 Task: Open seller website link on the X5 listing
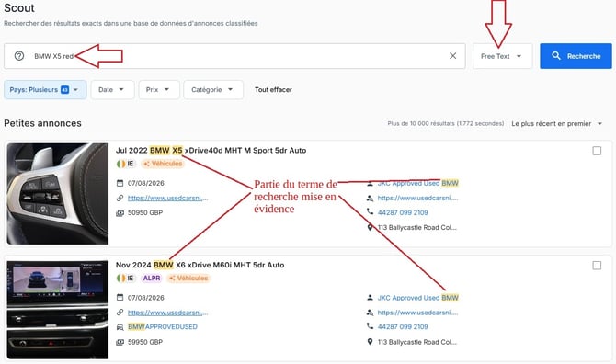[417, 198]
